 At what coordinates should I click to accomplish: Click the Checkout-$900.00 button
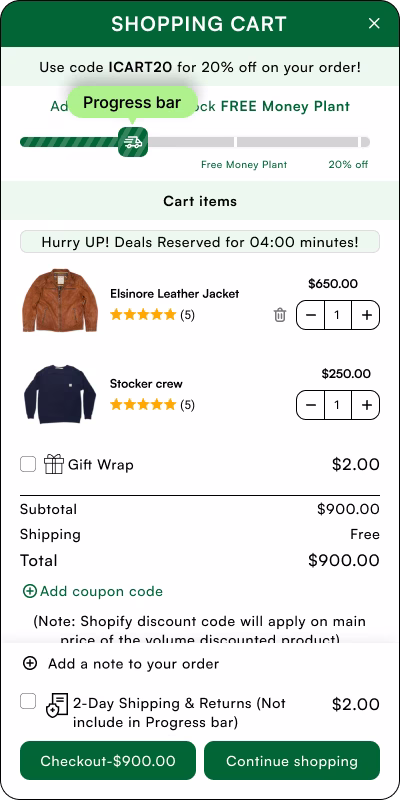click(108, 761)
